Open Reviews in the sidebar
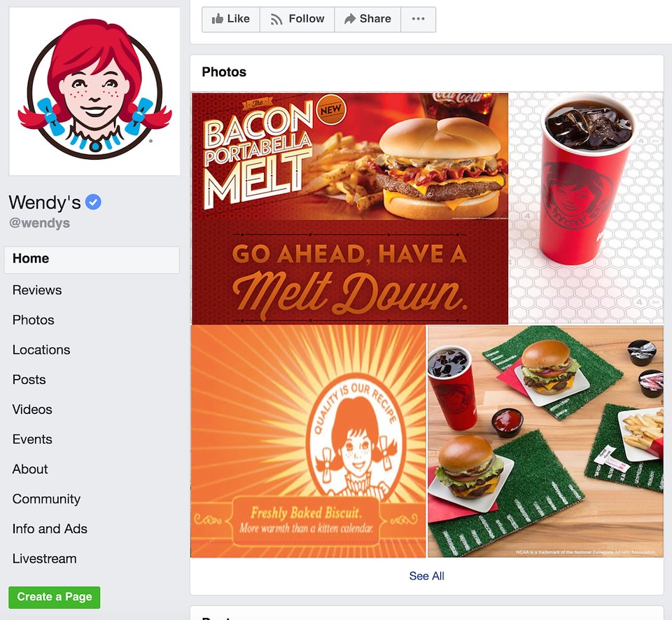 point(37,290)
